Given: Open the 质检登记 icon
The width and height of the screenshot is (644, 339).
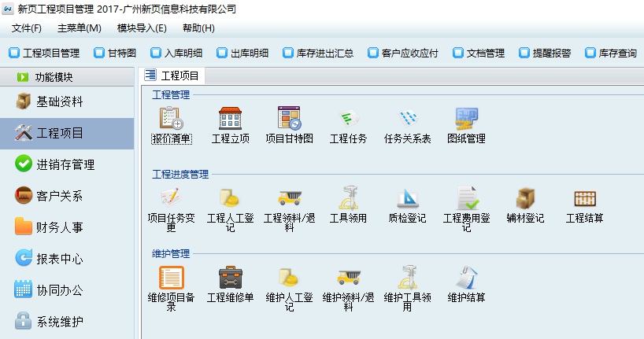Looking at the screenshot, I should pos(408,198).
